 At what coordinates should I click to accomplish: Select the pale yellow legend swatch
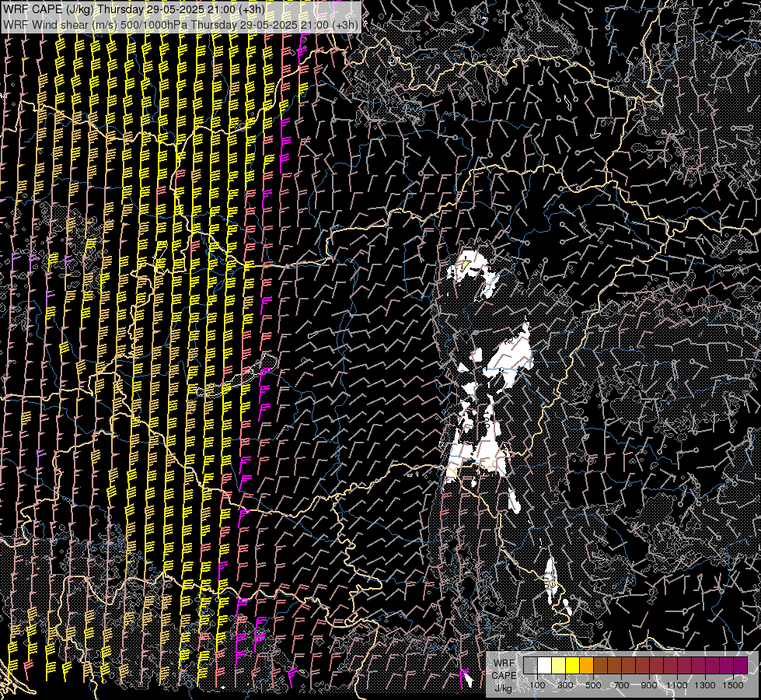click(x=559, y=665)
